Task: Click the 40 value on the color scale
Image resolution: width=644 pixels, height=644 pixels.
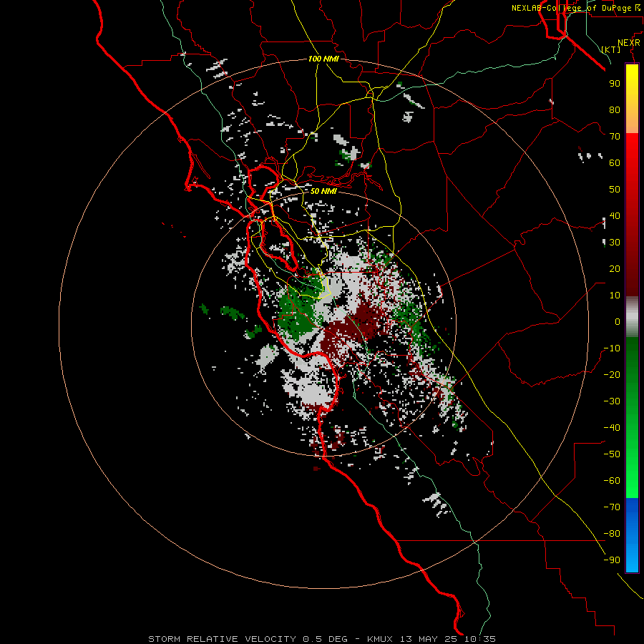Action: (615, 215)
